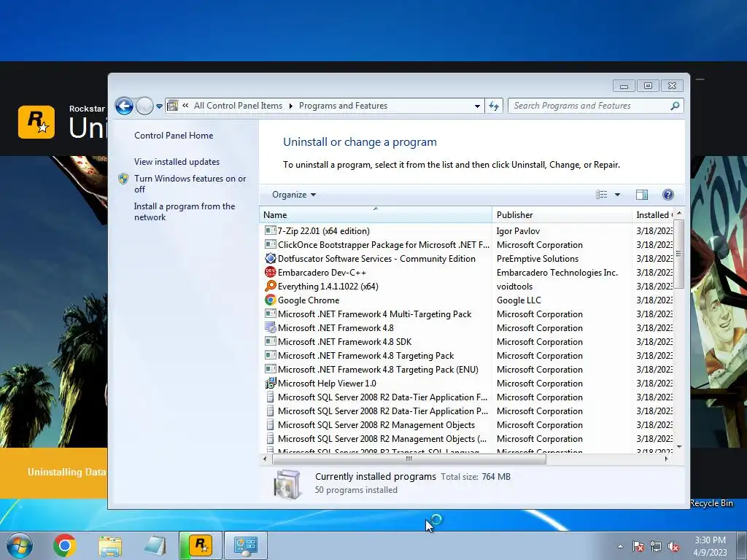The height and width of the screenshot is (560, 747).
Task: Show hidden icons in system tray
Action: point(620,547)
